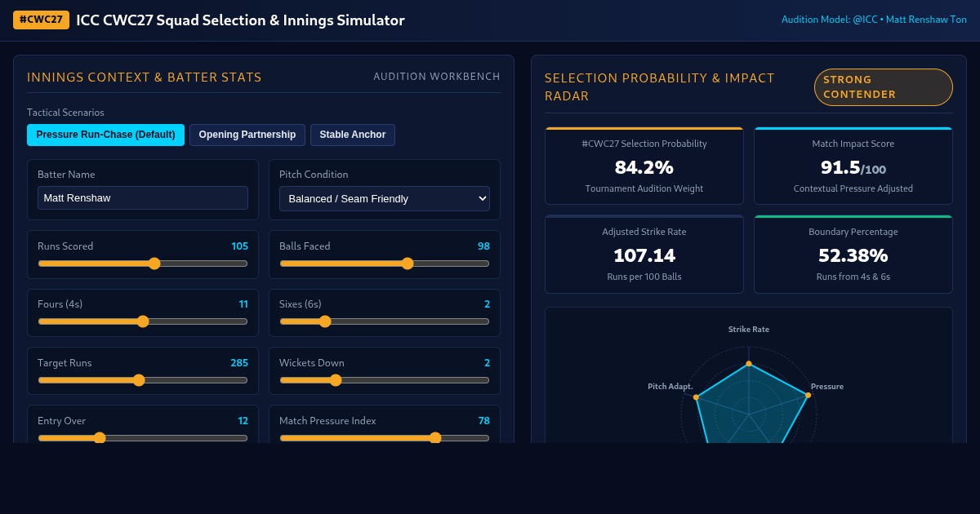Select Pressure Run-Chase (Default) scenario
Screen dimensions: 980x514
(105, 135)
